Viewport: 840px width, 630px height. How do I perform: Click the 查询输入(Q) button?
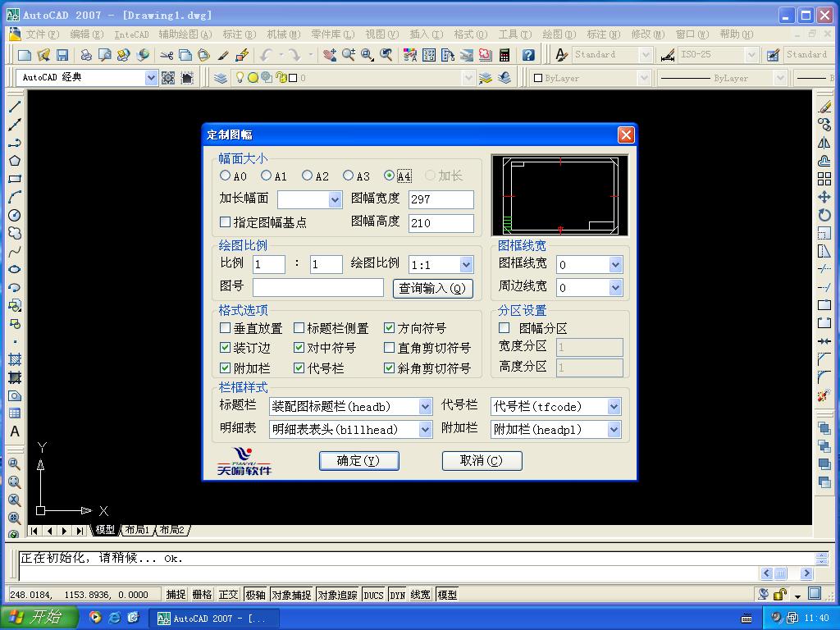coord(433,288)
